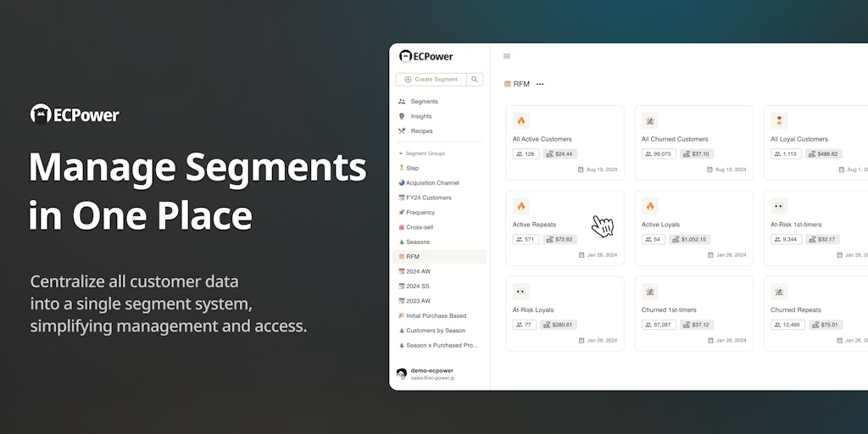Open the Active Loyals segment card
This screenshot has width=868, height=434.
693,228
